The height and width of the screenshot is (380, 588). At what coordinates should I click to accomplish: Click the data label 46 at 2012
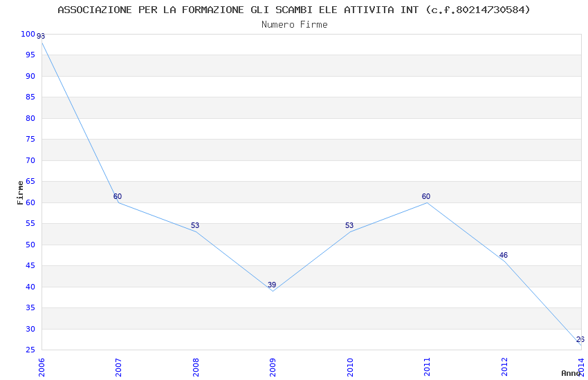point(503,256)
